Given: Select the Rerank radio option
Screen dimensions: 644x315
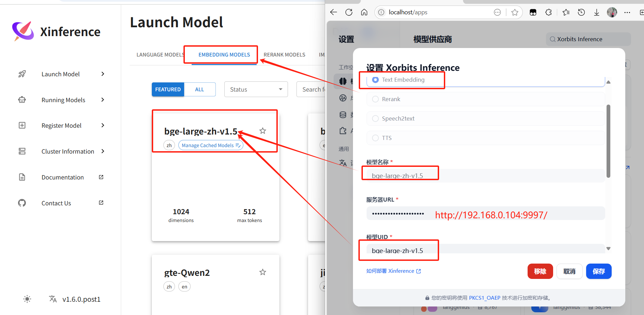Looking at the screenshot, I should 375,99.
